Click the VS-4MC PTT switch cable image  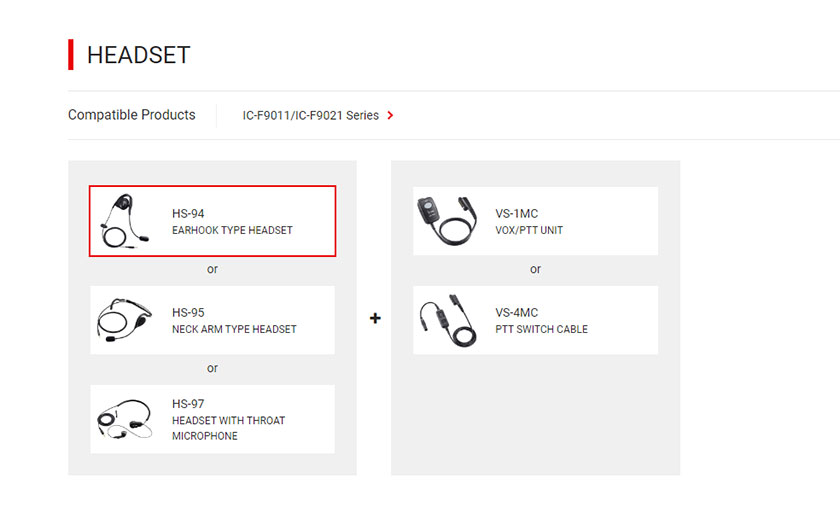point(448,320)
